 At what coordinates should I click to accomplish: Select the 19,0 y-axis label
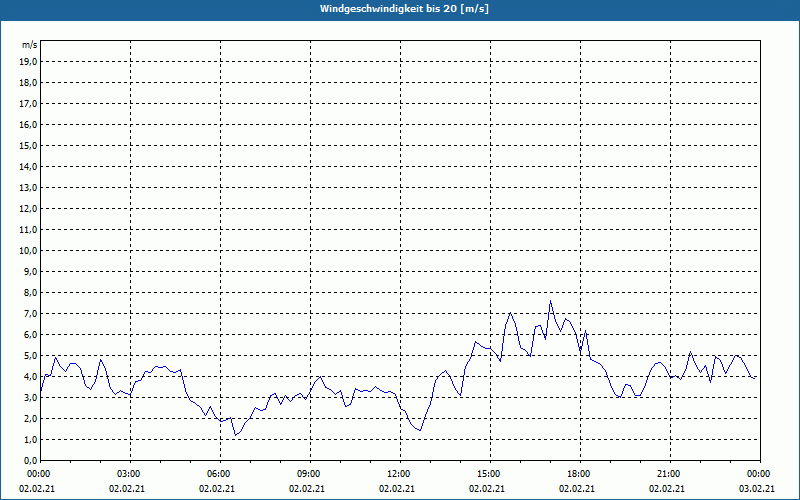[28, 62]
